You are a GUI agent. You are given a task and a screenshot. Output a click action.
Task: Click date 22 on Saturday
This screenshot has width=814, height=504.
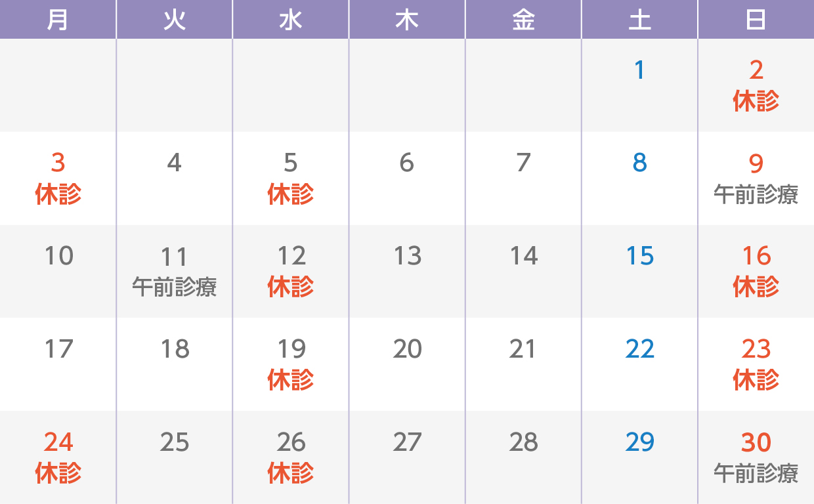[640, 349]
